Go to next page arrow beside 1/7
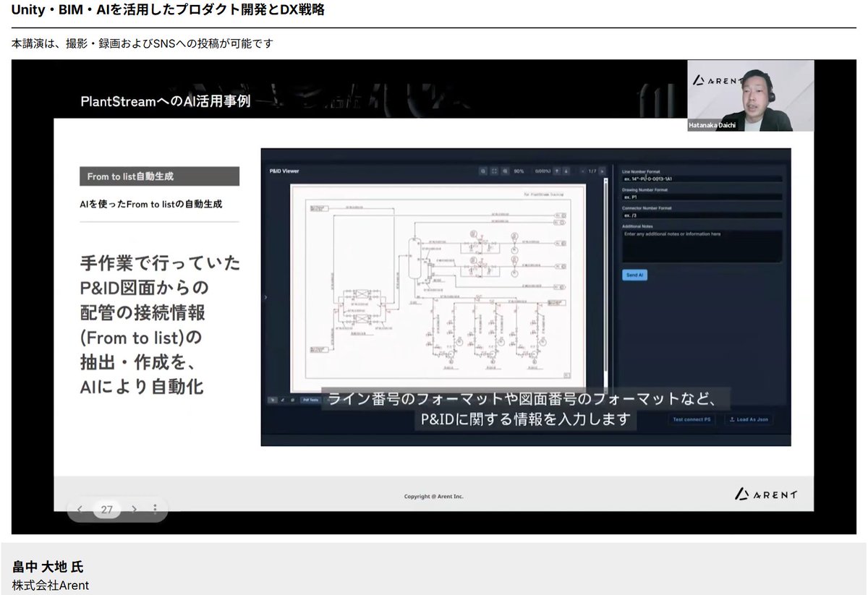The image size is (868, 595). pyautogui.click(x=602, y=171)
